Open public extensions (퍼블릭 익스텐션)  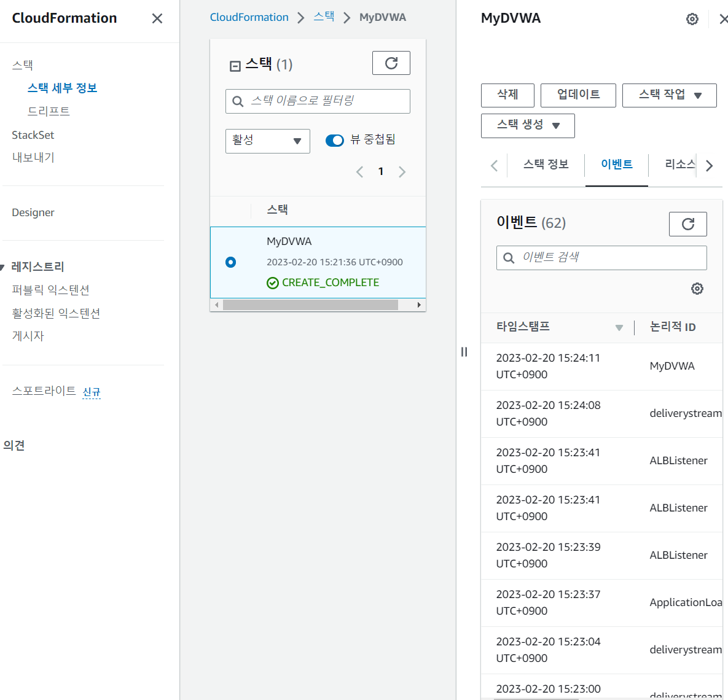click(50, 290)
